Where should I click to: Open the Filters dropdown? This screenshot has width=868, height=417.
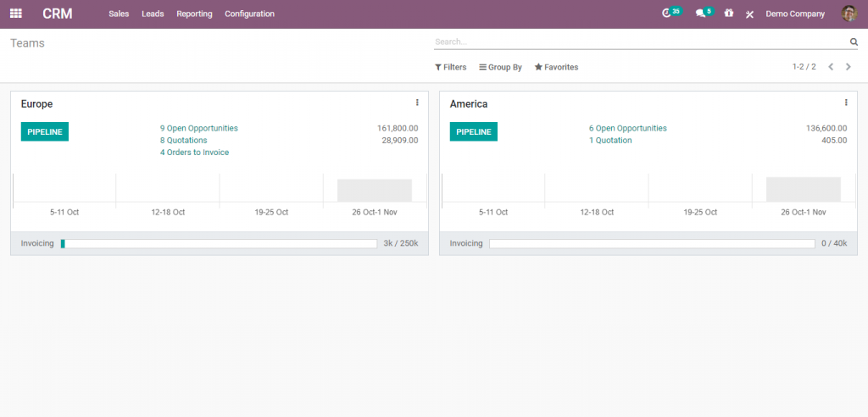pos(451,67)
